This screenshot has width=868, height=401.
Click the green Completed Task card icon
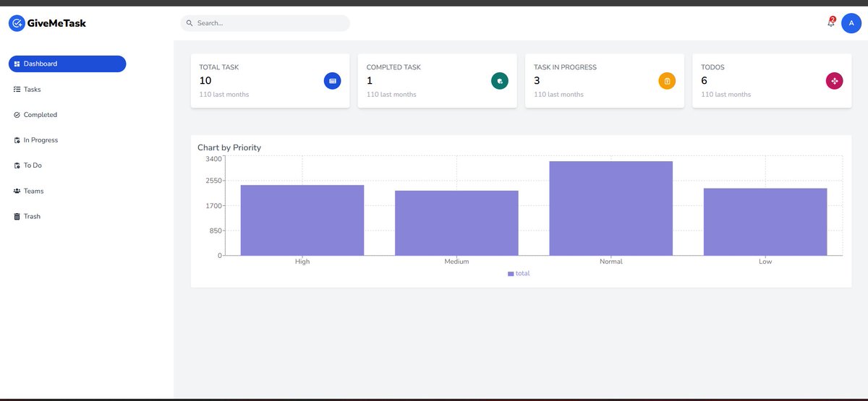pos(500,81)
